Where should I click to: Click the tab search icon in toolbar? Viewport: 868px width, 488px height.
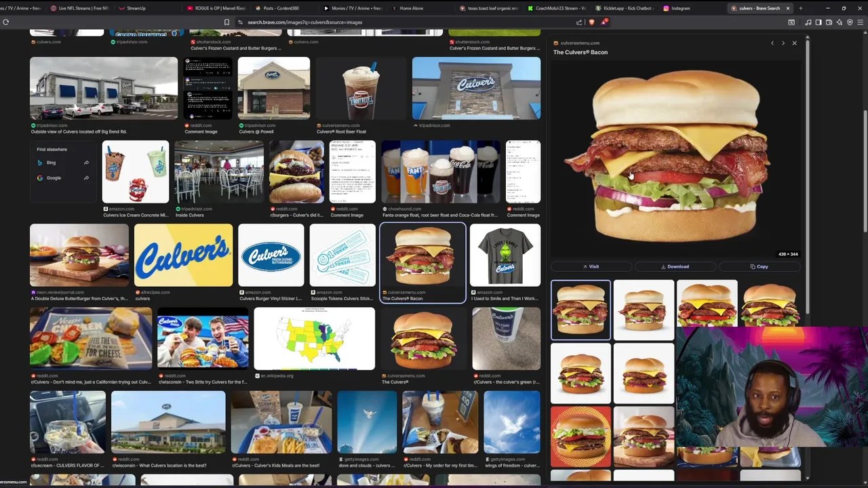coord(791,22)
